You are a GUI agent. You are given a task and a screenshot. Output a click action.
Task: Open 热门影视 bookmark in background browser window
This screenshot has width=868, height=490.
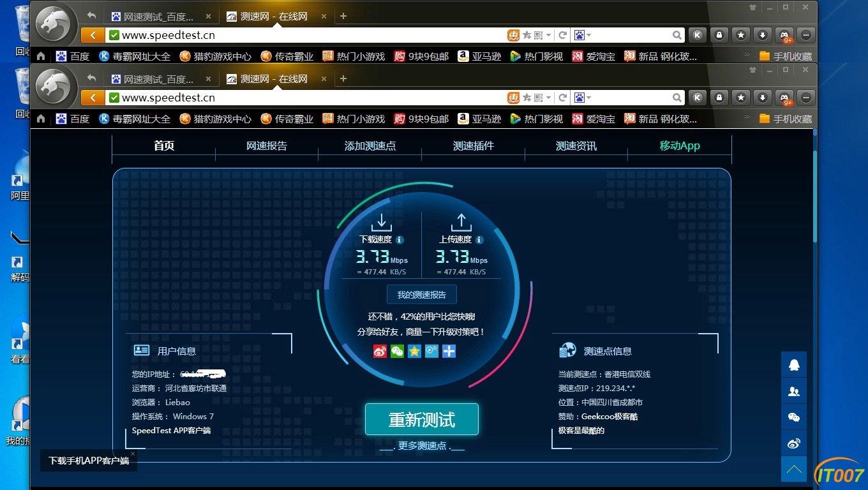537,56
